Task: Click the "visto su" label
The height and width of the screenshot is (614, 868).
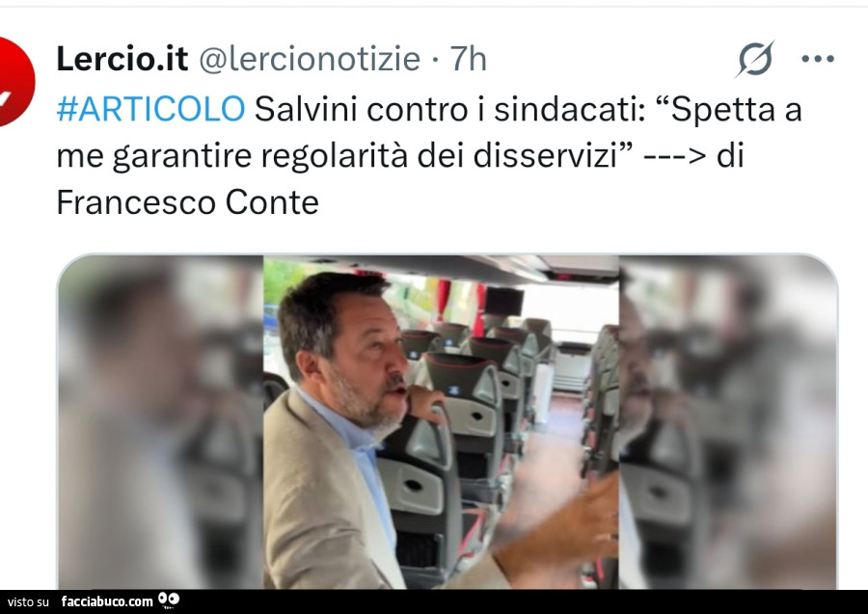Action: 28,601
